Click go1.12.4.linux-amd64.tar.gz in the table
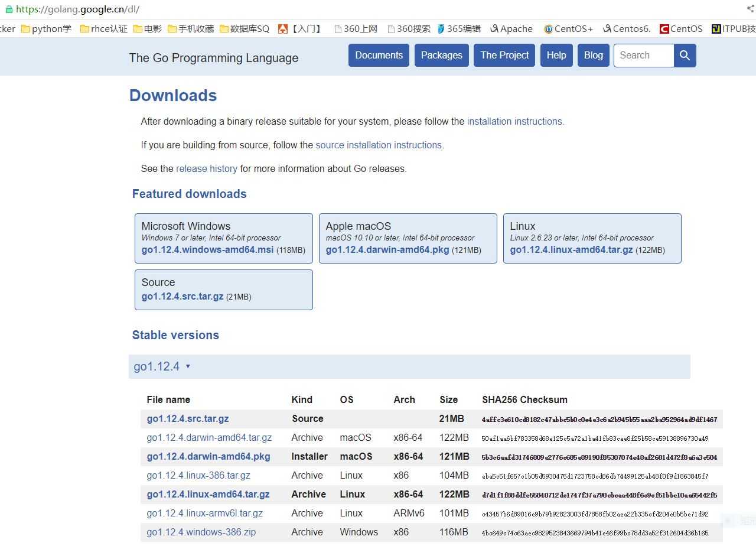 pyautogui.click(x=208, y=494)
